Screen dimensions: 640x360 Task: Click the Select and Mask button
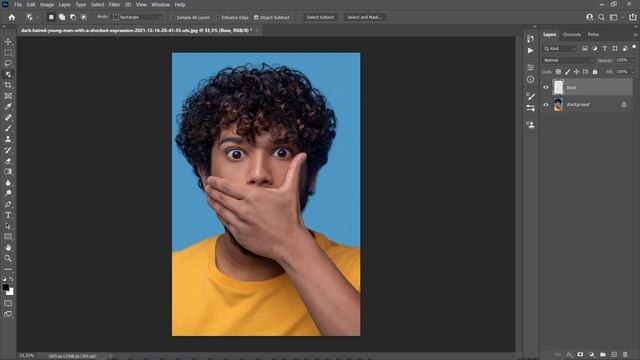click(x=364, y=18)
